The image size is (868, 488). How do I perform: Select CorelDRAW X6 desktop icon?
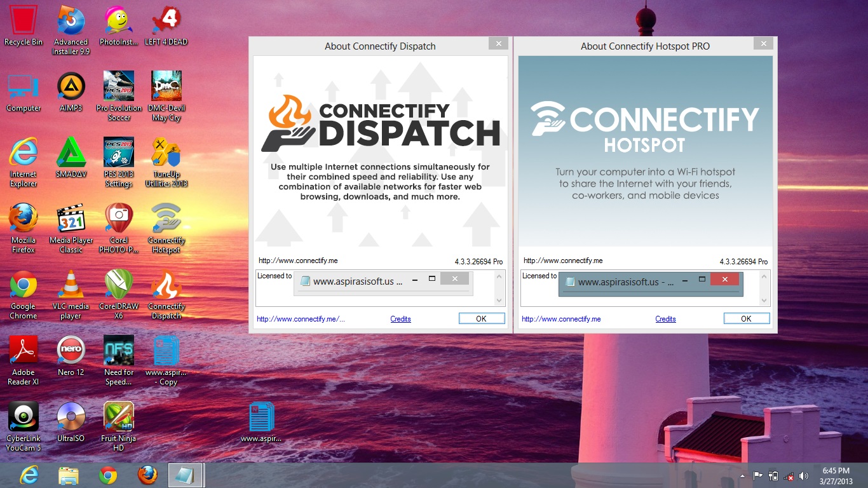(119, 295)
